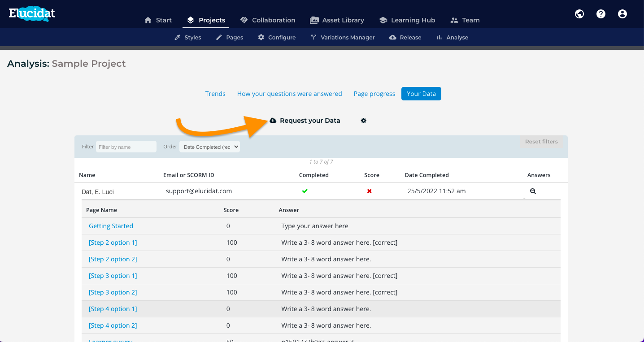Select the Projects tab
The image size is (644, 342).
pos(206,20)
